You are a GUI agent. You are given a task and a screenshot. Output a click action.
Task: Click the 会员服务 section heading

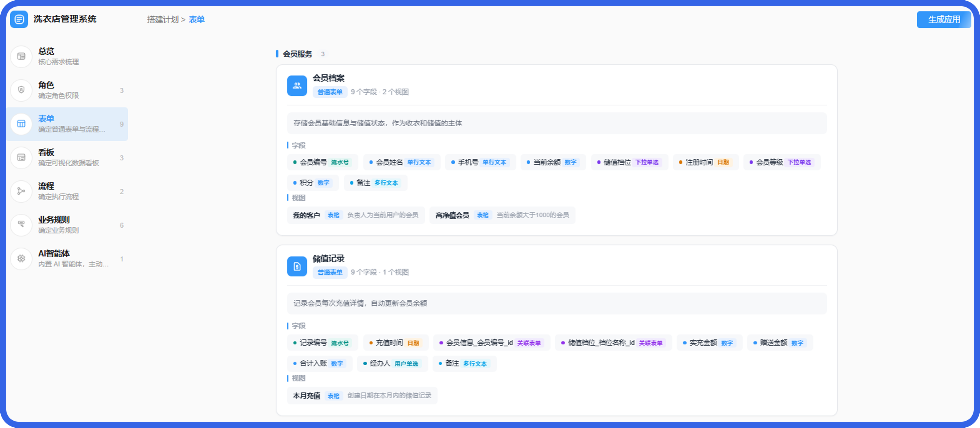point(297,54)
